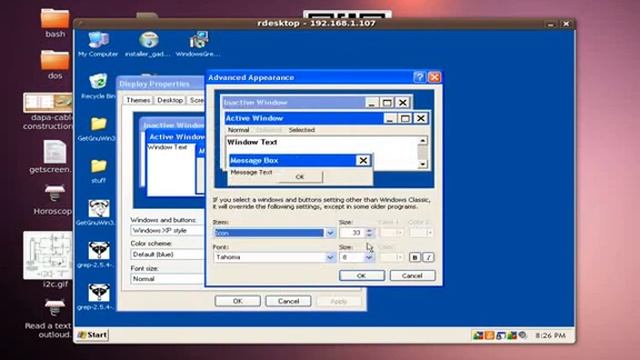Minimize the rdesktop window
Viewport: 640px width, 360px height.
[x=551, y=24]
